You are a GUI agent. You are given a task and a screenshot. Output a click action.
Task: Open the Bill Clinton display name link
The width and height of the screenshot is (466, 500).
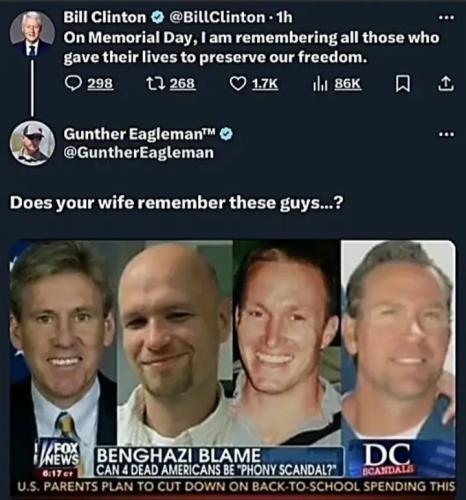[105, 17]
